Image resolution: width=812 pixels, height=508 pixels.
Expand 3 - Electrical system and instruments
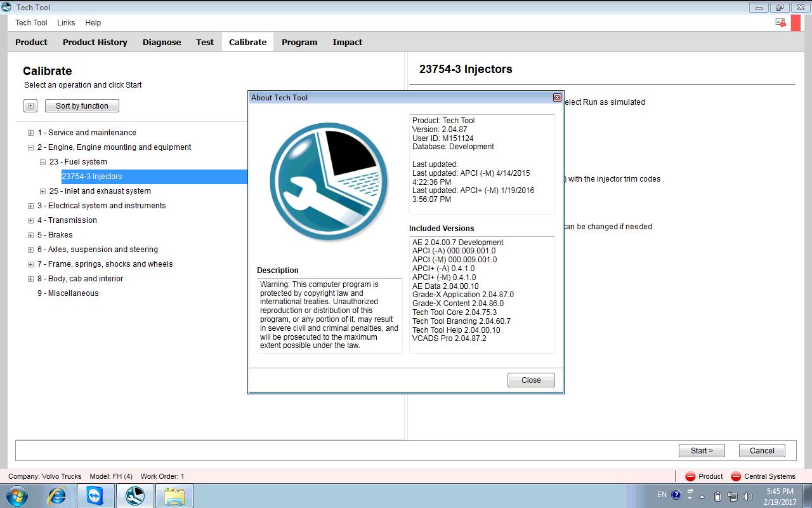[30, 206]
